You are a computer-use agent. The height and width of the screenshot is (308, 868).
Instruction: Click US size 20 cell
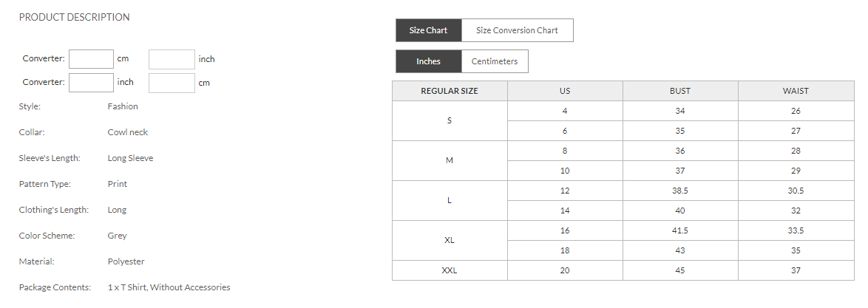(565, 270)
